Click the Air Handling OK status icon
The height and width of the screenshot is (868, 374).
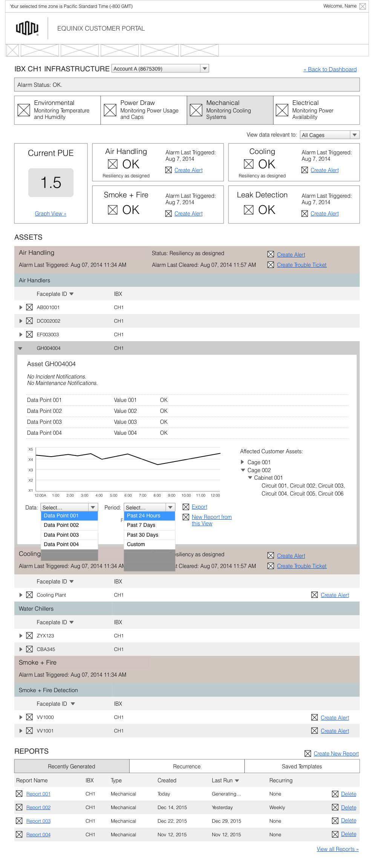coord(113,164)
